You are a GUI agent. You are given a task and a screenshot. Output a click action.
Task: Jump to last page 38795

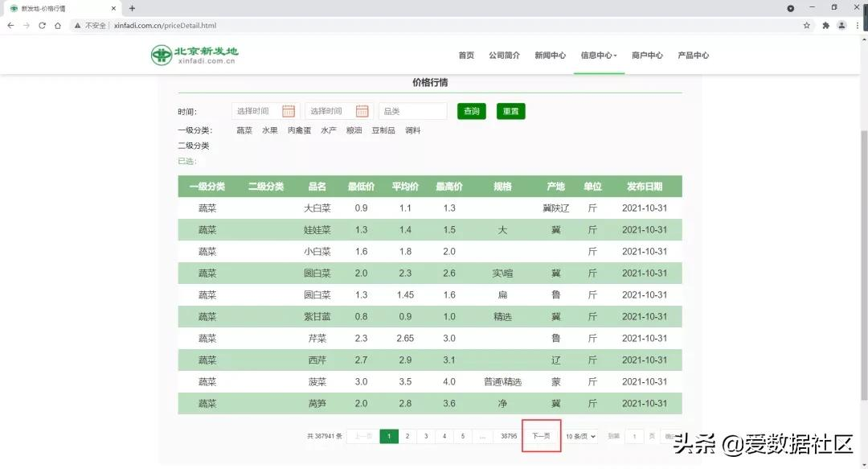click(509, 436)
